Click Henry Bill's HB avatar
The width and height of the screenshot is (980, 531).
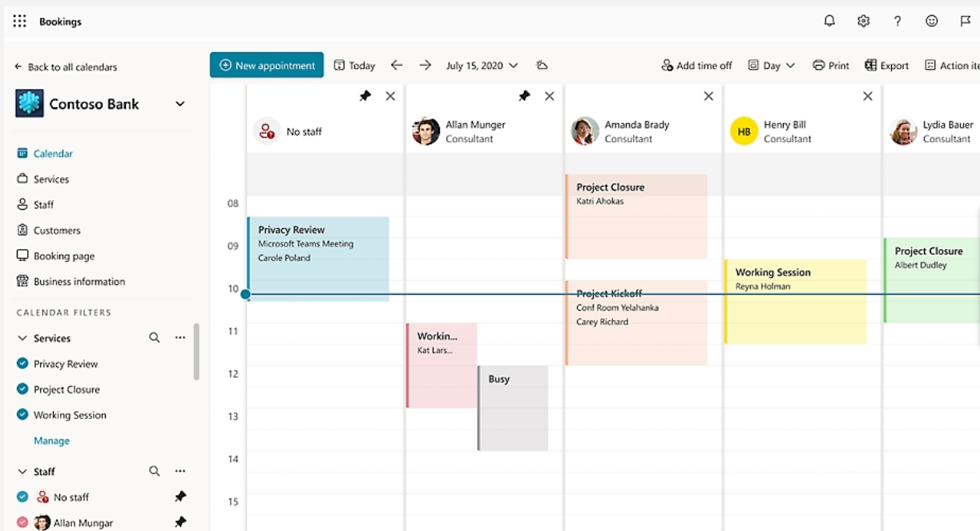coord(744,131)
